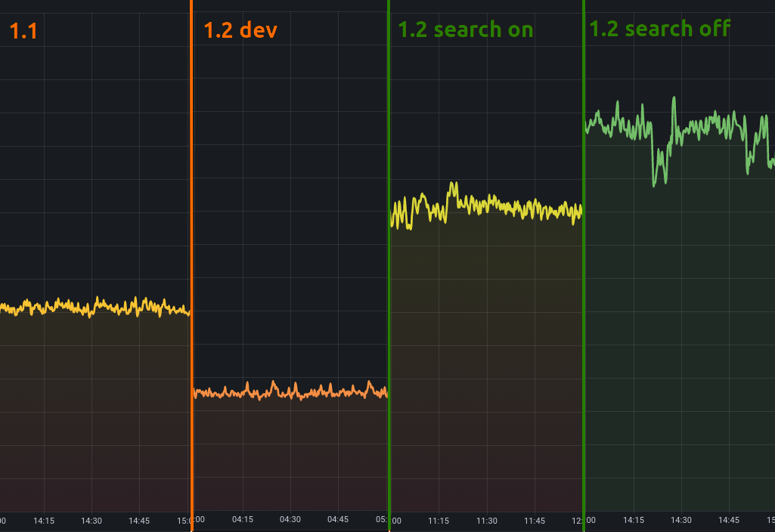Select the 11:30 time axis label

pyautogui.click(x=486, y=521)
